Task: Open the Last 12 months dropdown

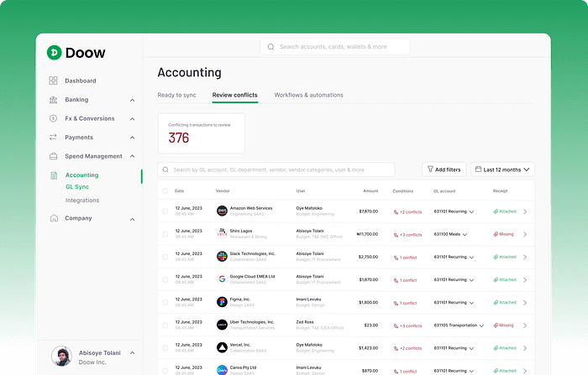Action: click(502, 169)
